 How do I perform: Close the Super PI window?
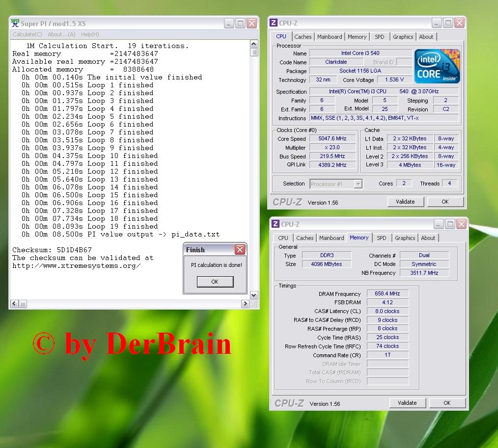coord(252,24)
